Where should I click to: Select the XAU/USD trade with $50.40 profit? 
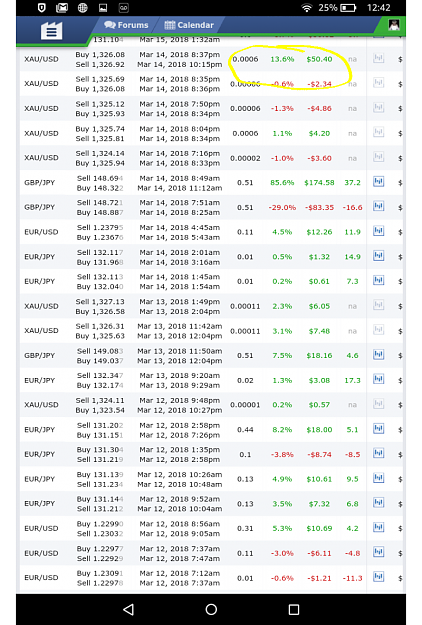pos(211,59)
